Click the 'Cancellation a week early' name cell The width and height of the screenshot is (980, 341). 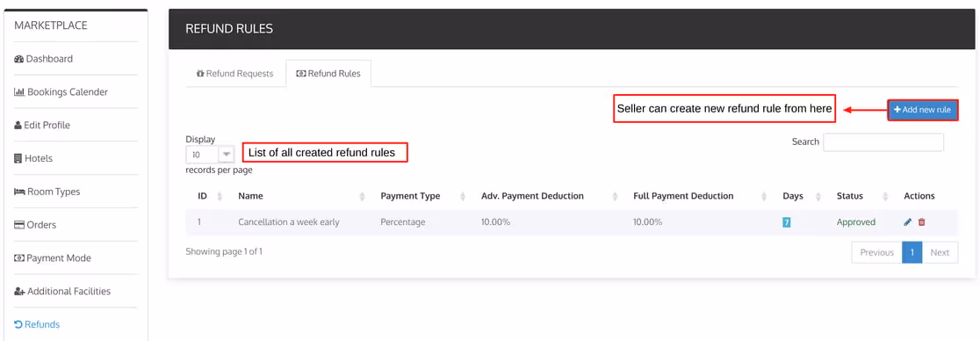coord(289,222)
